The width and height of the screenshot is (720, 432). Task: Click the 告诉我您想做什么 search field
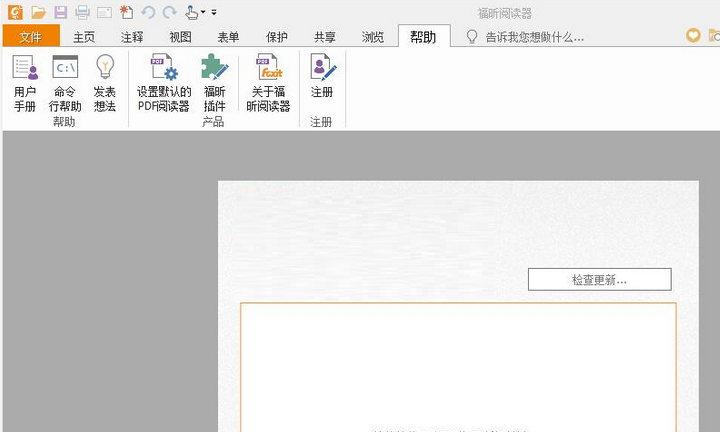pos(535,37)
